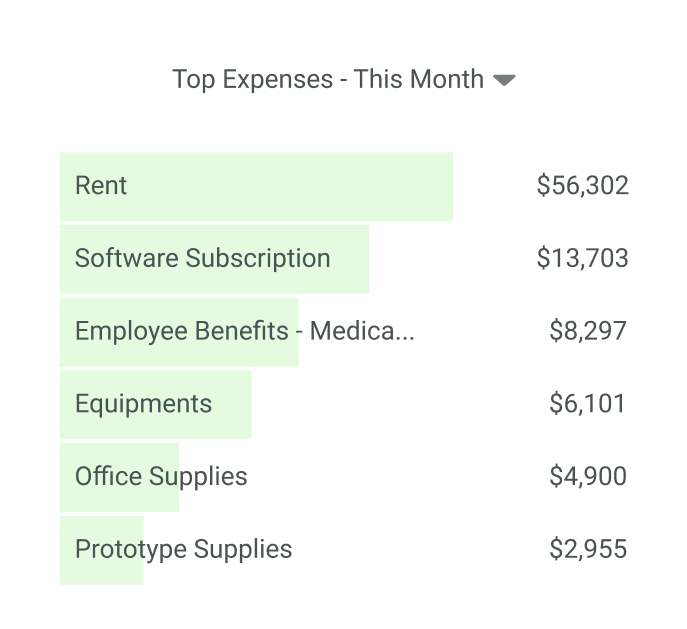Click the $2,955 Prototype Supplies amount
Screen dimensions: 687x629
(588, 549)
